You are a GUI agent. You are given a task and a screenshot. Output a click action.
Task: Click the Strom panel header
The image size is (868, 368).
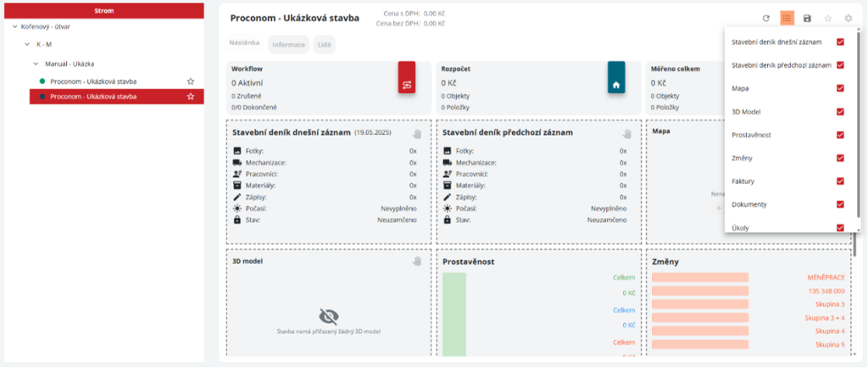(103, 10)
